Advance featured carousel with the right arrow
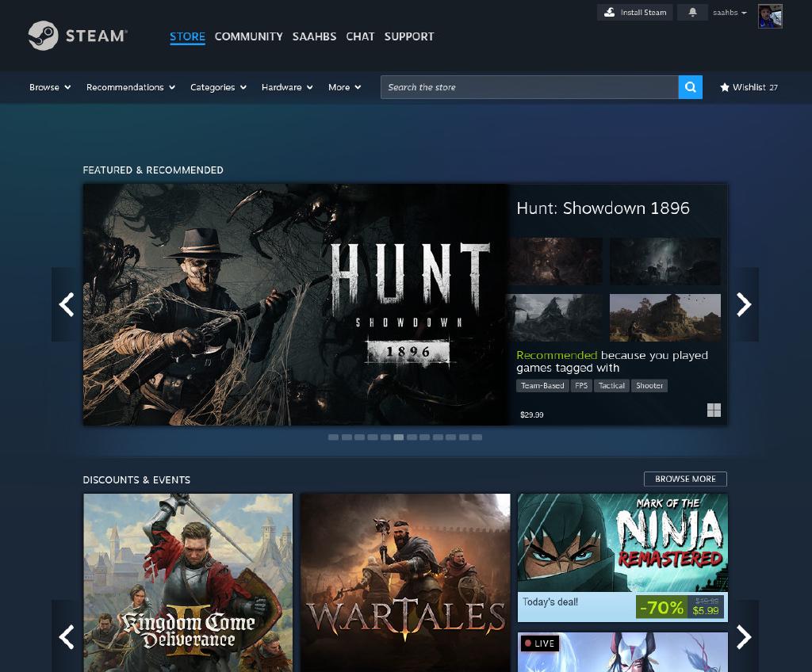Screen dimensions: 812x672 coord(743,304)
